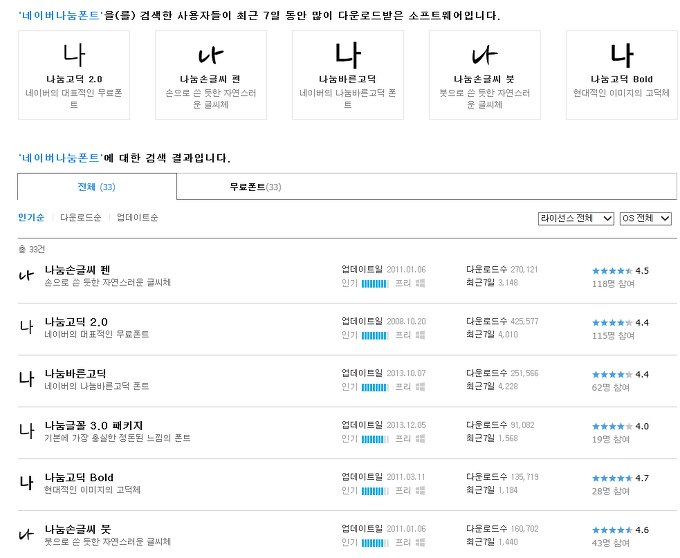Switch to the 무료폰트(33) tab
The height and width of the screenshot is (558, 680).
tap(255, 187)
